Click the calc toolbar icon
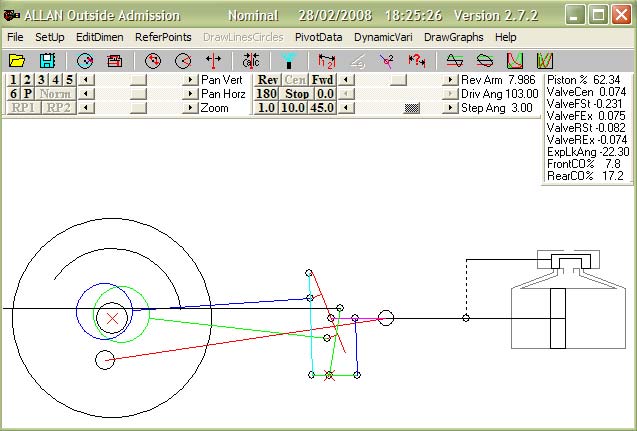The height and width of the screenshot is (431, 637). point(251,61)
